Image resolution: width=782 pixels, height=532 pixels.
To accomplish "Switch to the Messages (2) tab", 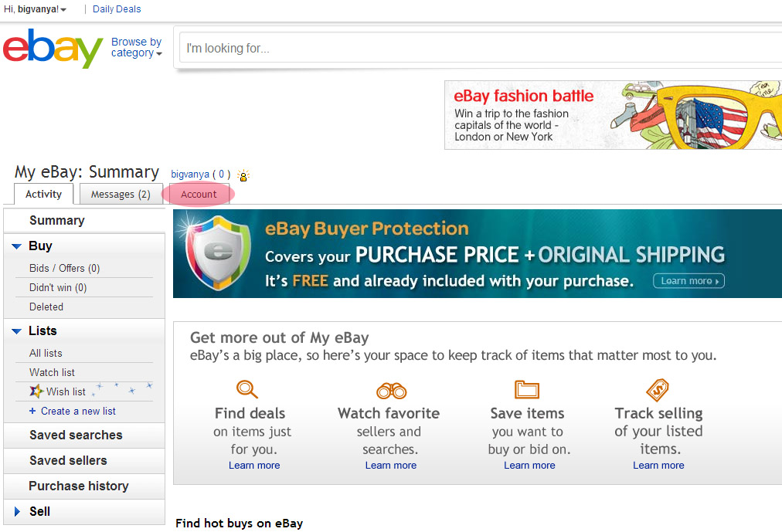I will 121,195.
